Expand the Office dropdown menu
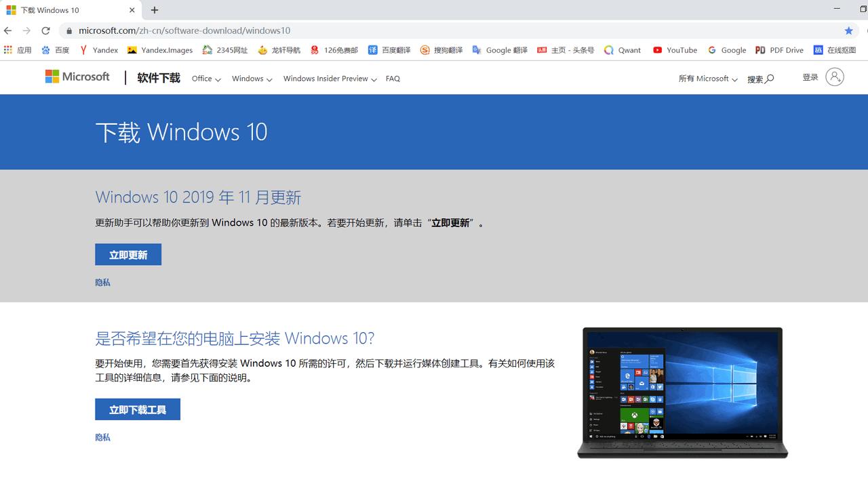Screen dimensions: 868x488 pyautogui.click(x=205, y=79)
